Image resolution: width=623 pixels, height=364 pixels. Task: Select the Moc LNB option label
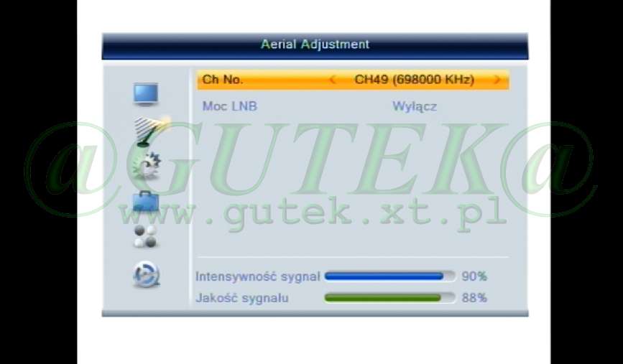[230, 106]
